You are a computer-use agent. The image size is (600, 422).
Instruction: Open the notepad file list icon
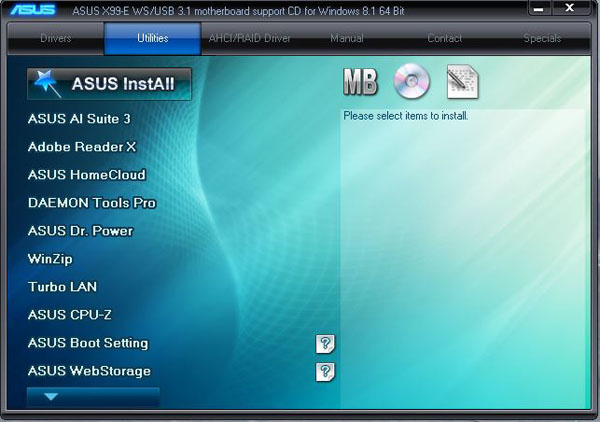click(463, 81)
